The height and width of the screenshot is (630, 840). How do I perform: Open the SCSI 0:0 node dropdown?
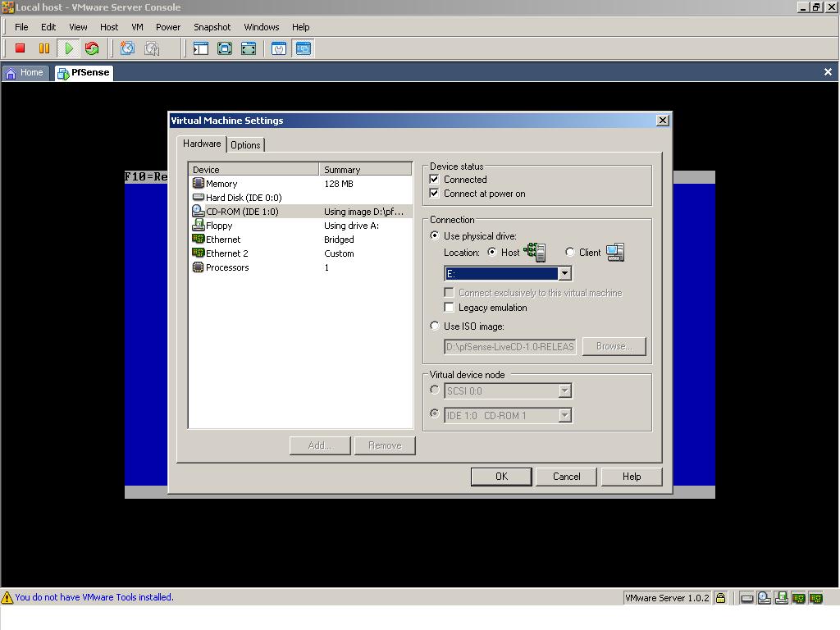(x=564, y=391)
